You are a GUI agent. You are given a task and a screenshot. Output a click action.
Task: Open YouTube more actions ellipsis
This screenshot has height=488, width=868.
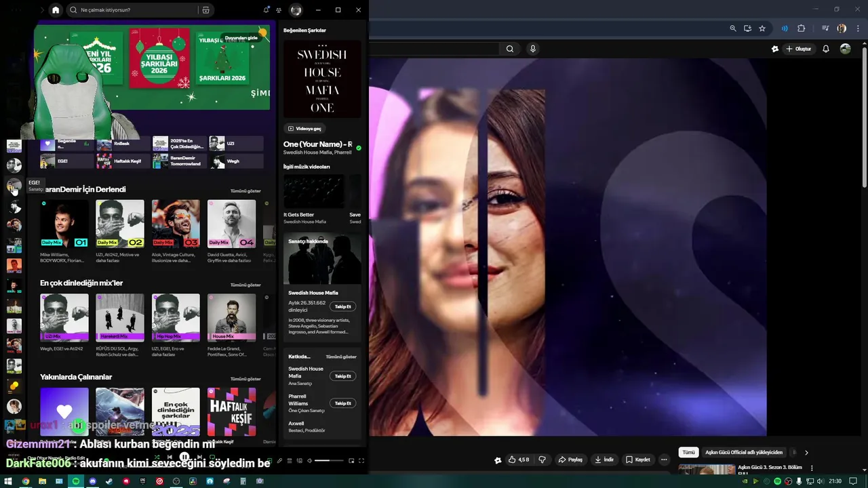click(x=664, y=460)
